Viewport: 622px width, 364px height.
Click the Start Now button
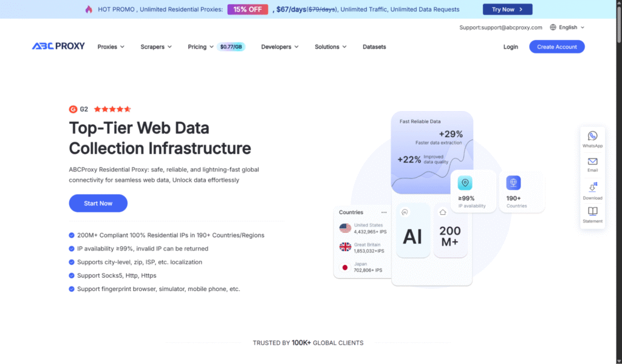98,203
